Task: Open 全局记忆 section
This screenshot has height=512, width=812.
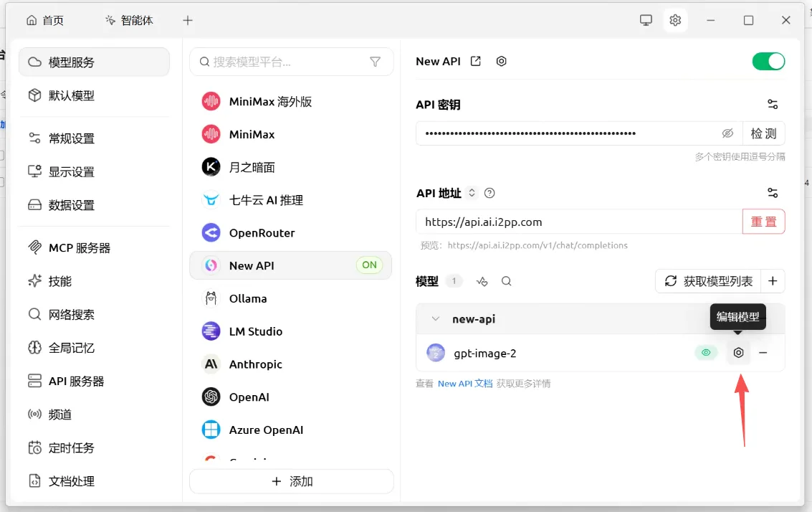Action: (x=95, y=348)
